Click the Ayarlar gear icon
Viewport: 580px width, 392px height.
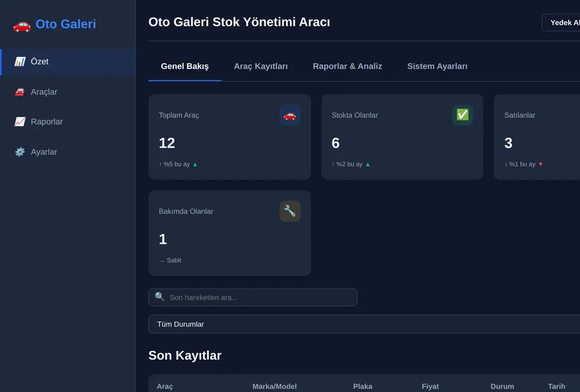click(x=20, y=152)
